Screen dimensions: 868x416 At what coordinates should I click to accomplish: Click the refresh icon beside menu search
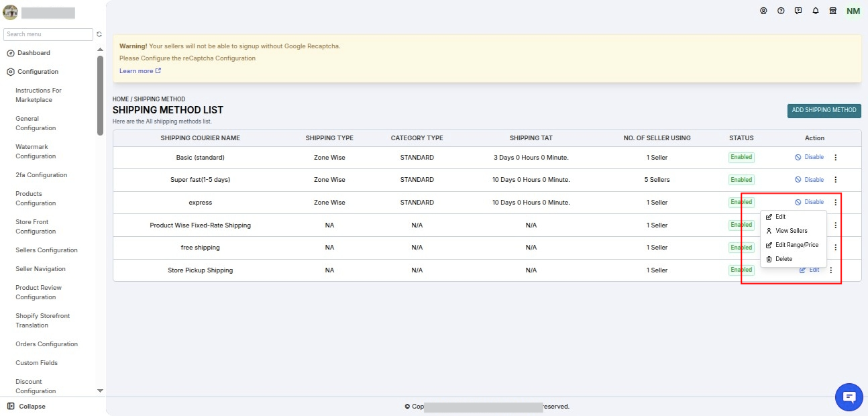[x=99, y=34]
